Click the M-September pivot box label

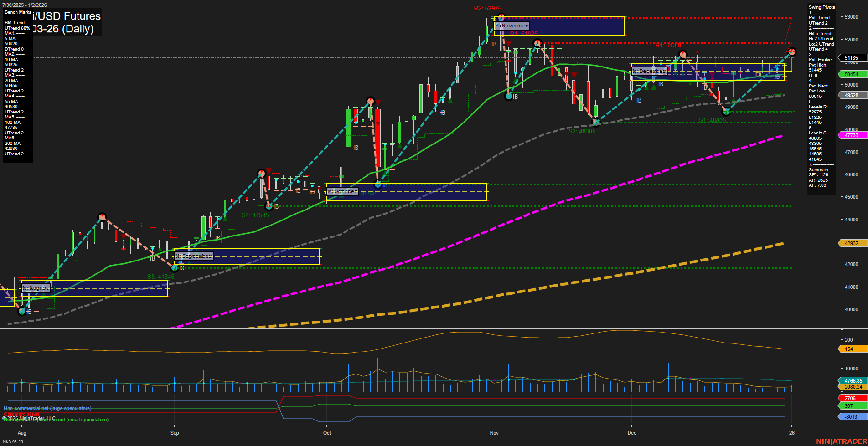point(193,256)
